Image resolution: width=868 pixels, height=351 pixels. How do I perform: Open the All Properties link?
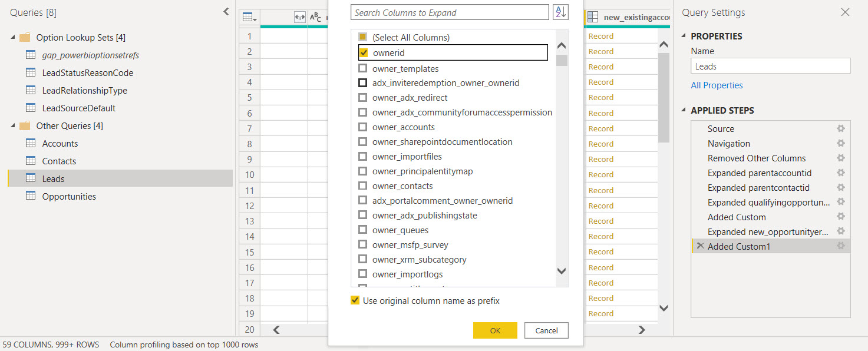(x=717, y=85)
